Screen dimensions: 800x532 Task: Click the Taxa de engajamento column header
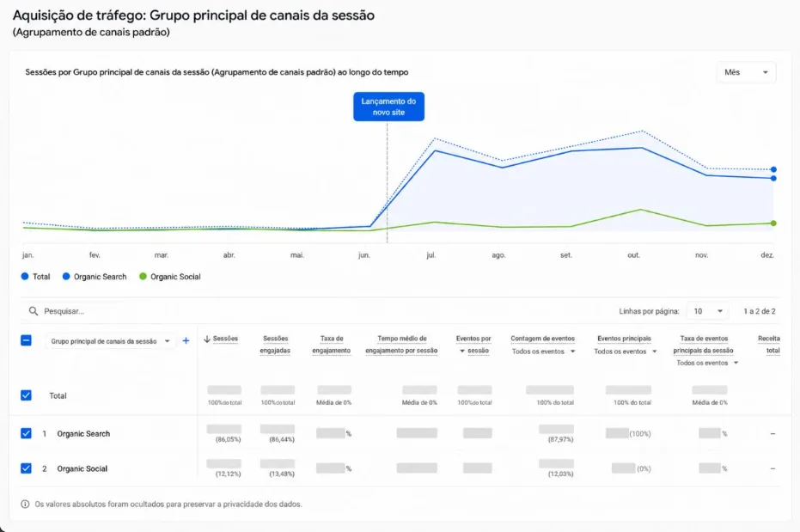pyautogui.click(x=332, y=345)
